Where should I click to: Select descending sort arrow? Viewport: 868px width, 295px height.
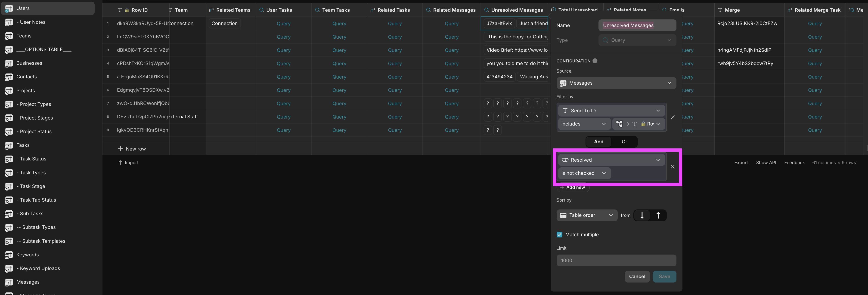coord(642,215)
